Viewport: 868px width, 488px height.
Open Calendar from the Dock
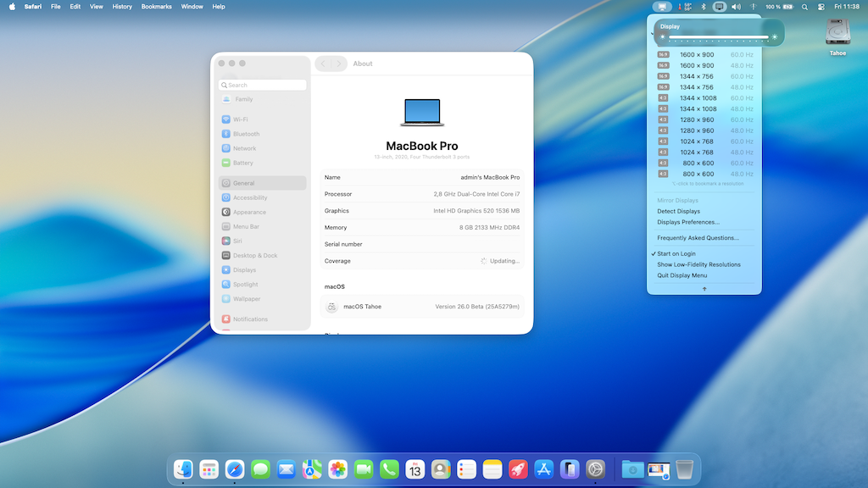[x=415, y=469]
